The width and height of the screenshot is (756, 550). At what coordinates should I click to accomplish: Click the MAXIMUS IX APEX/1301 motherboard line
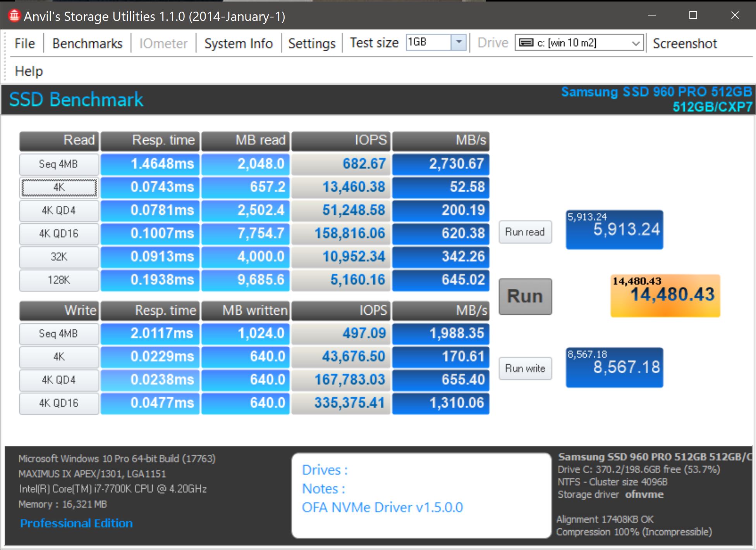[x=92, y=474]
